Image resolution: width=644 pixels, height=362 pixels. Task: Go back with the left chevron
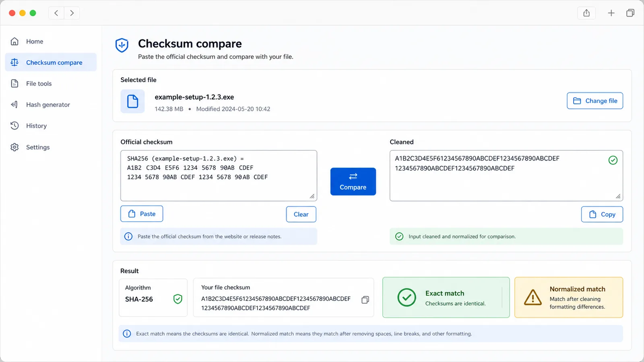(56, 13)
